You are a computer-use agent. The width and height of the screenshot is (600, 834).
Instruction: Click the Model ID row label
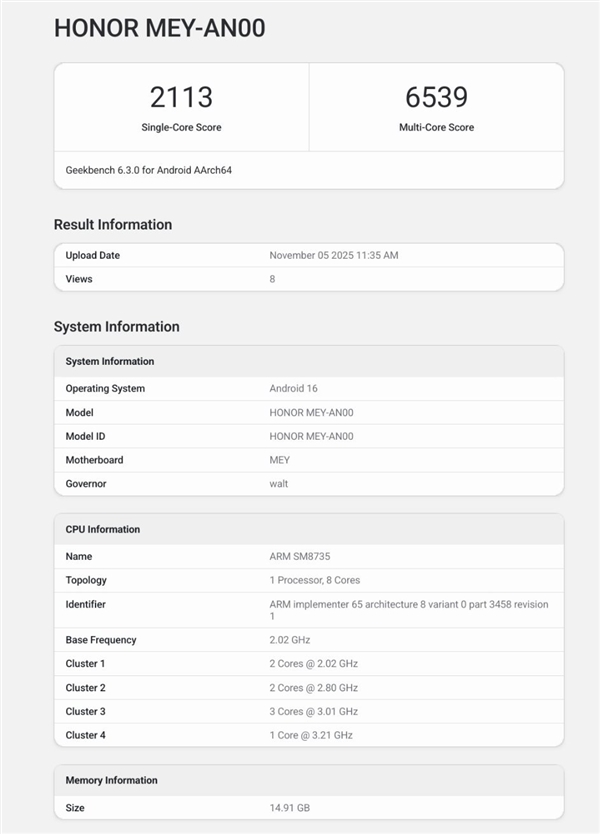coord(86,436)
